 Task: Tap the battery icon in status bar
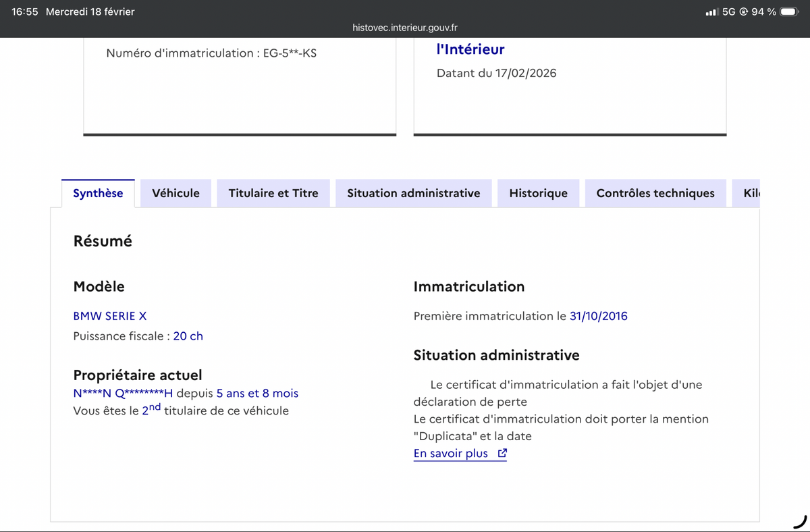point(790,11)
